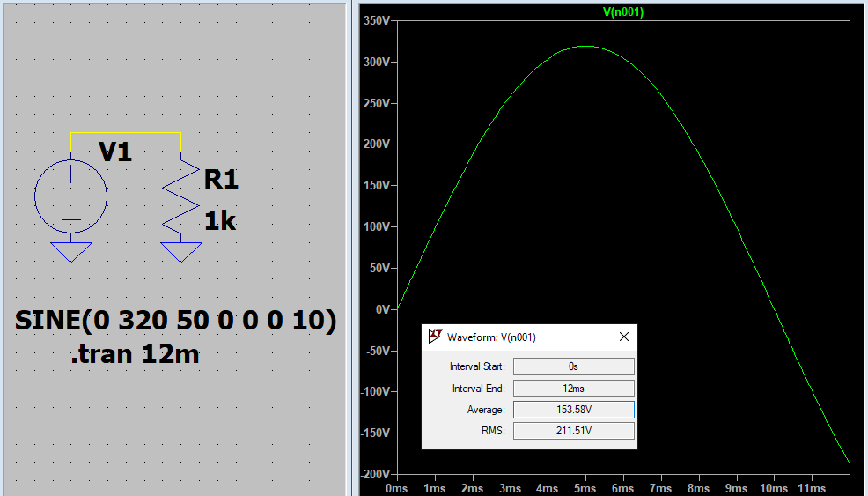Click the V1 voltage source symbol
The image size is (868, 496).
pyautogui.click(x=70, y=196)
